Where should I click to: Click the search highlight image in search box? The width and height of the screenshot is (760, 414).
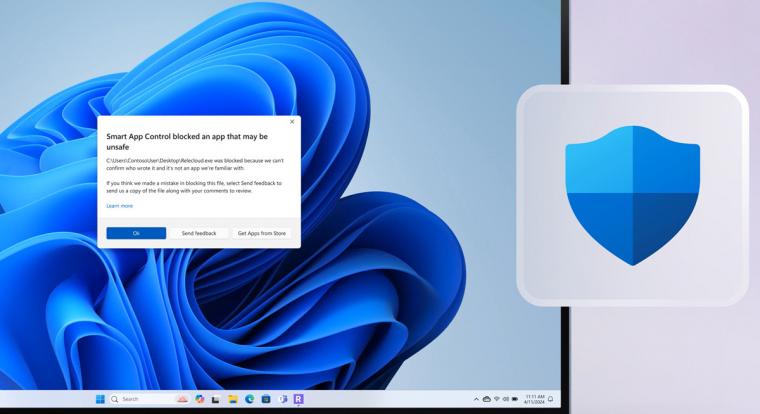(x=182, y=399)
